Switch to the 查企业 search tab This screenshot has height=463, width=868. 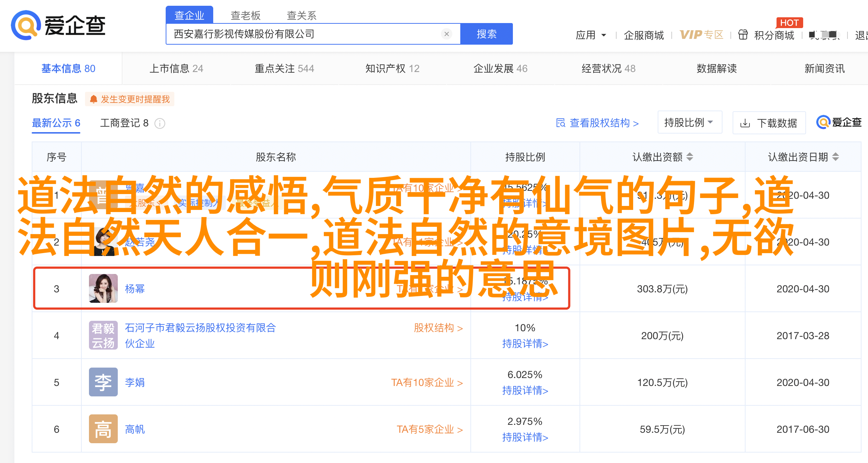[189, 15]
